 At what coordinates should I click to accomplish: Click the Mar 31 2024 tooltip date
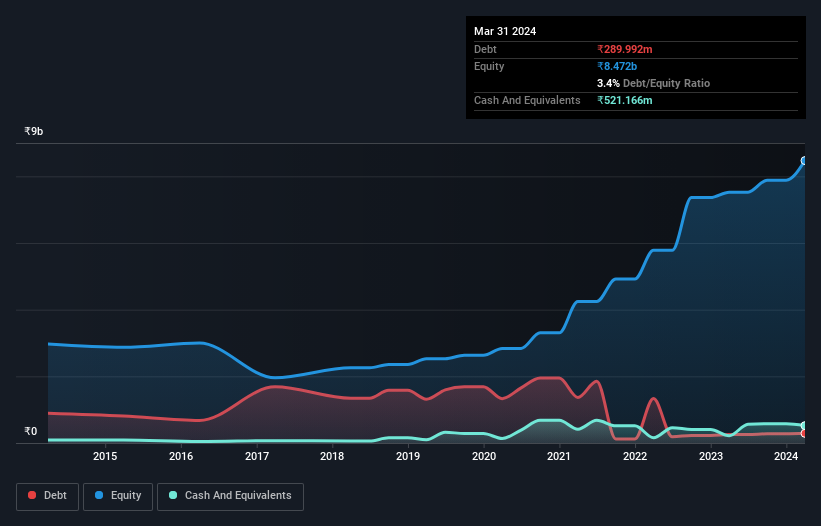tap(505, 31)
